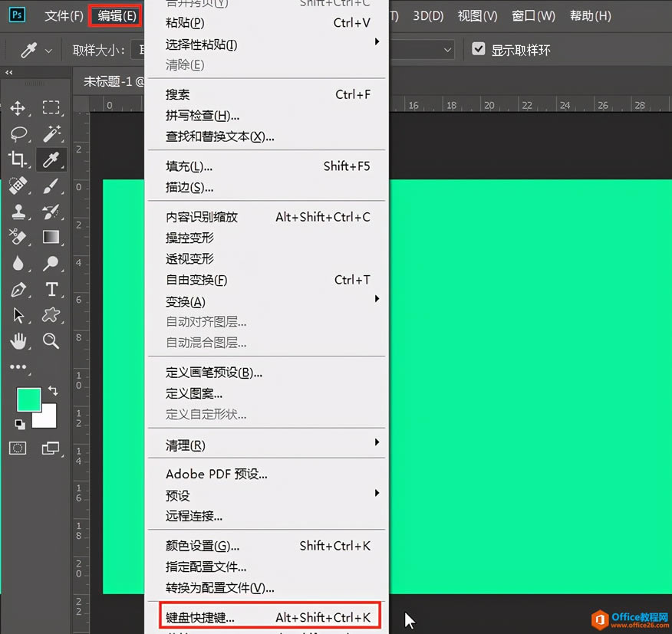The height and width of the screenshot is (634, 672).
Task: Choose 定义画笔预设(B)... entry
Action: tap(266, 373)
